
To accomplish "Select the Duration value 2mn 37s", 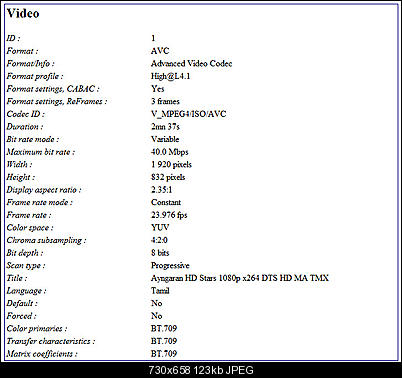I will [165, 127].
